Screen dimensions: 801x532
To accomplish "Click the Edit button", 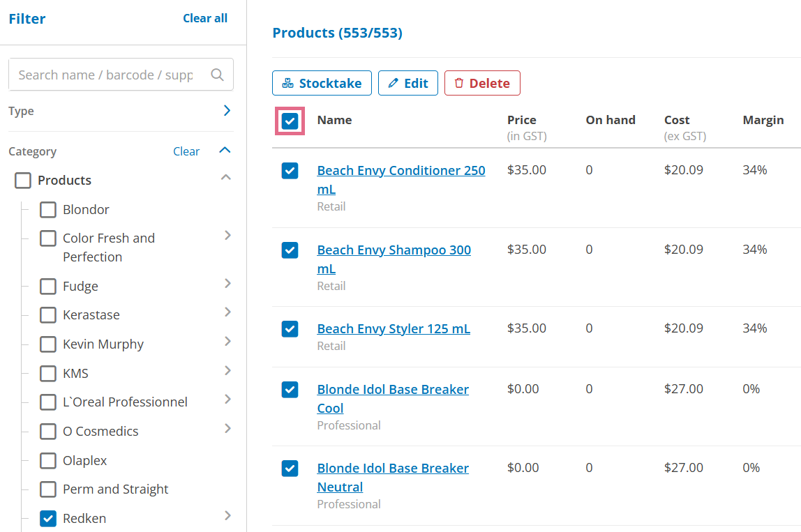I will (407, 83).
